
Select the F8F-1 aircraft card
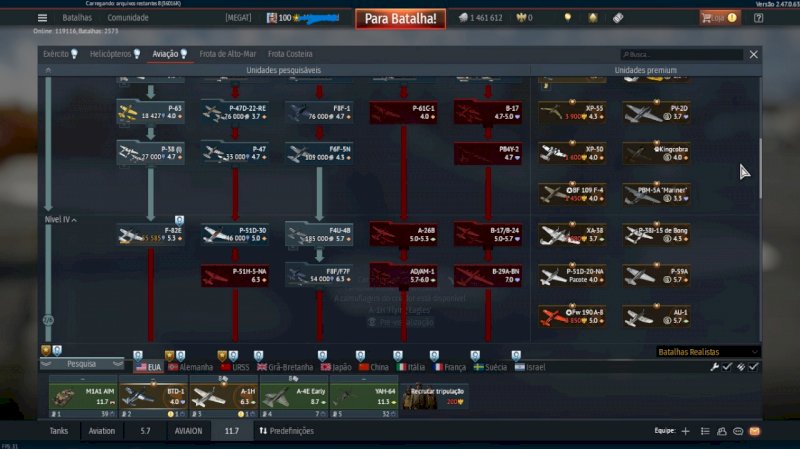319,112
